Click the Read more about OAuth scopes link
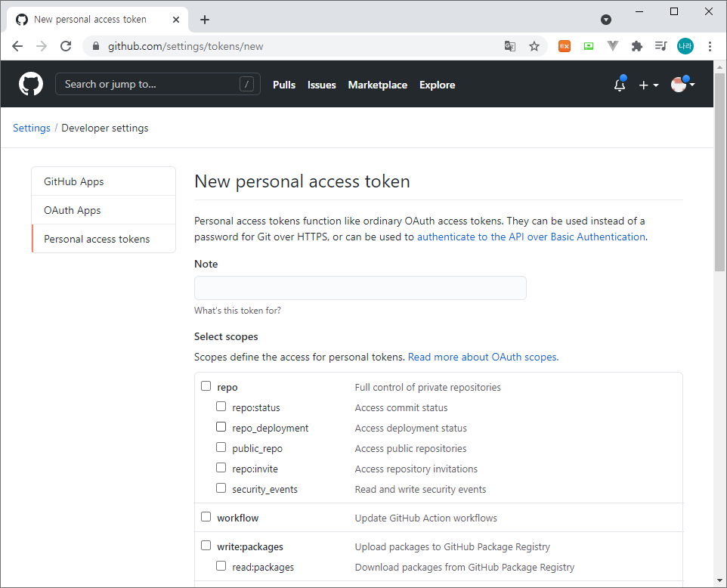This screenshot has width=727, height=588. click(483, 357)
